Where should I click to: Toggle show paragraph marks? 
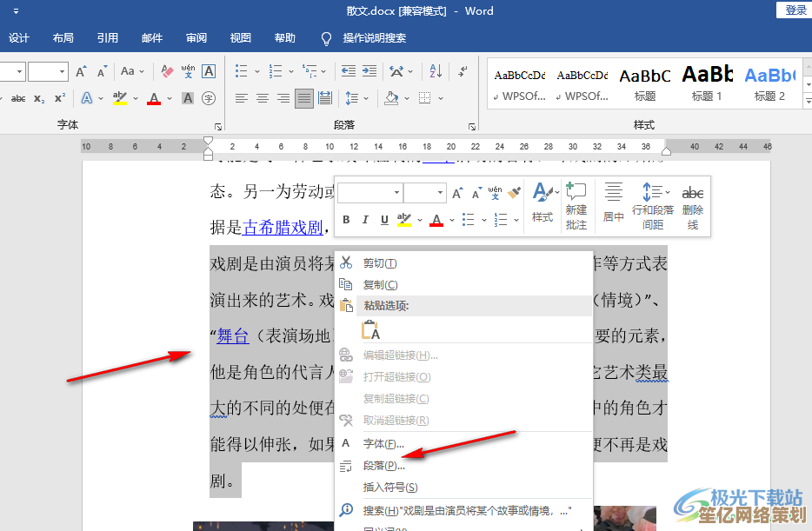click(x=463, y=71)
